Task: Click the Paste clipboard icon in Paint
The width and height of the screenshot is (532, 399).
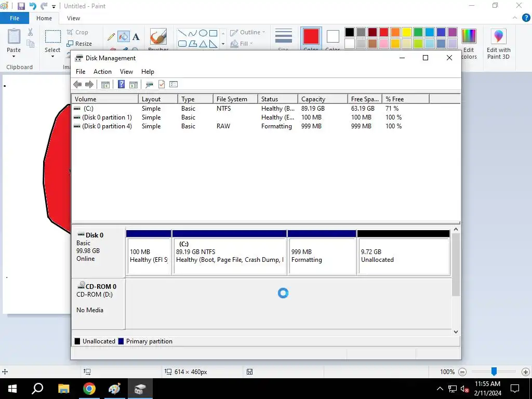Action: coord(14,36)
